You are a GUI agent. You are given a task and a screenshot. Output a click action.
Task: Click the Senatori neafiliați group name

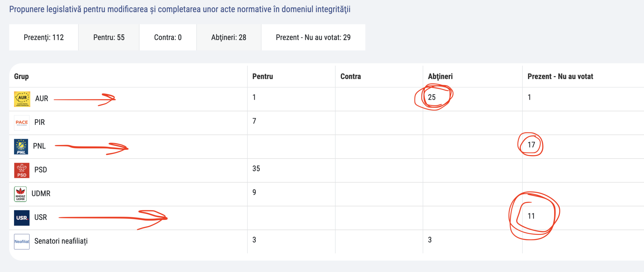tap(61, 241)
